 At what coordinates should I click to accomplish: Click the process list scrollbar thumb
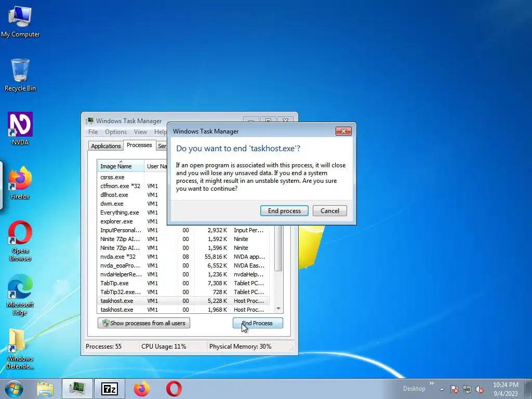coord(278,248)
